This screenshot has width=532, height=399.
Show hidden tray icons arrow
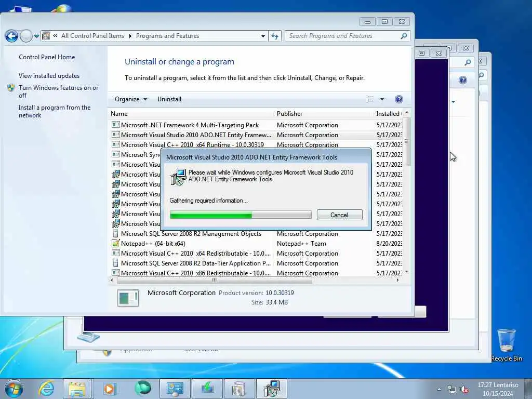[x=439, y=390]
